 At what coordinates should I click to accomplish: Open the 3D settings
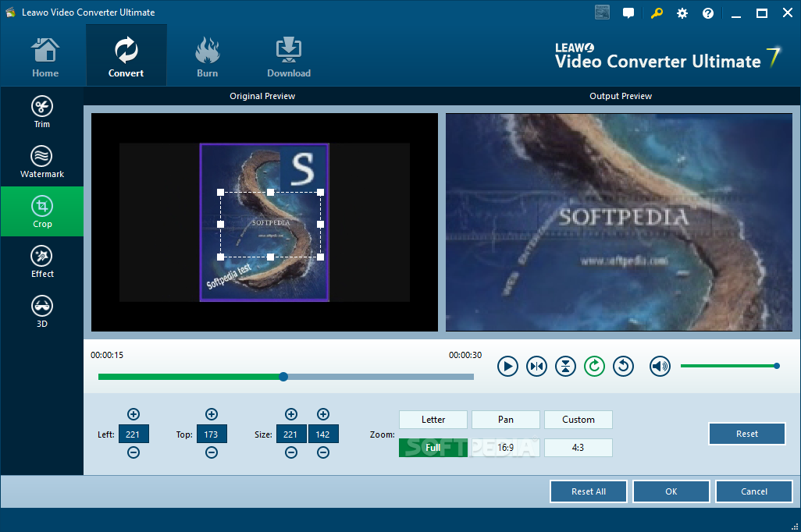tap(42, 311)
